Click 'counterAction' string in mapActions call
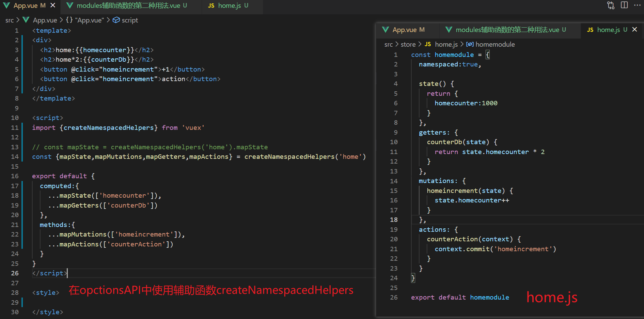Image resolution: width=644 pixels, height=319 pixels. tap(136, 244)
